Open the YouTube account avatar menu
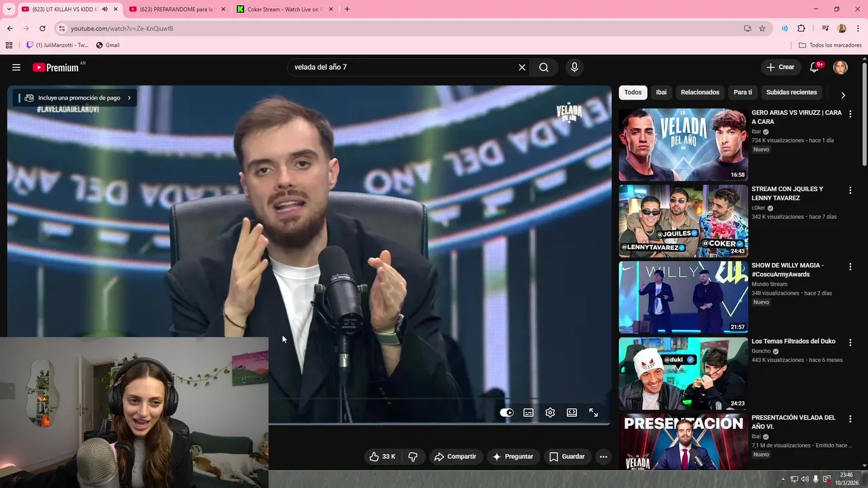The width and height of the screenshot is (868, 488). (x=840, y=67)
